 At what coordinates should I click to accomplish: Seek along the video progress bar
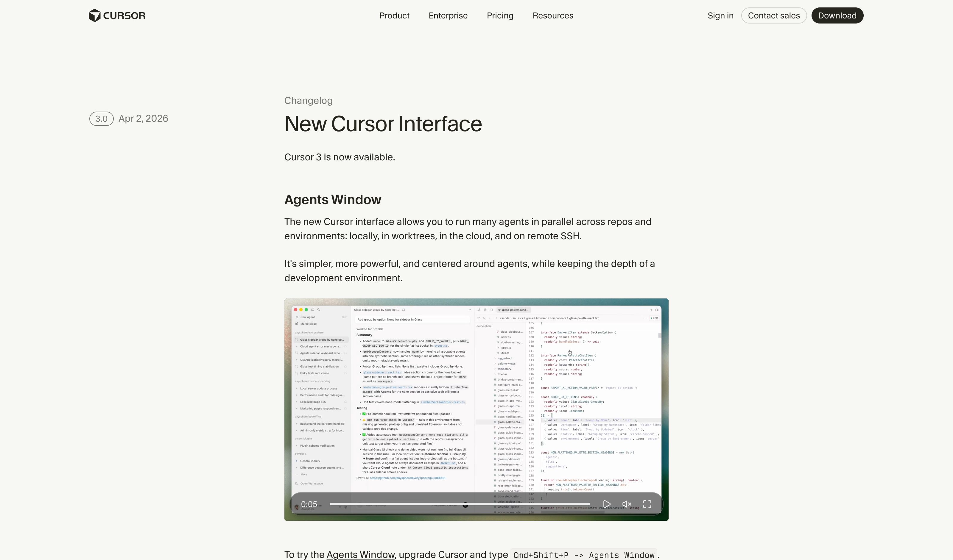[460, 504]
